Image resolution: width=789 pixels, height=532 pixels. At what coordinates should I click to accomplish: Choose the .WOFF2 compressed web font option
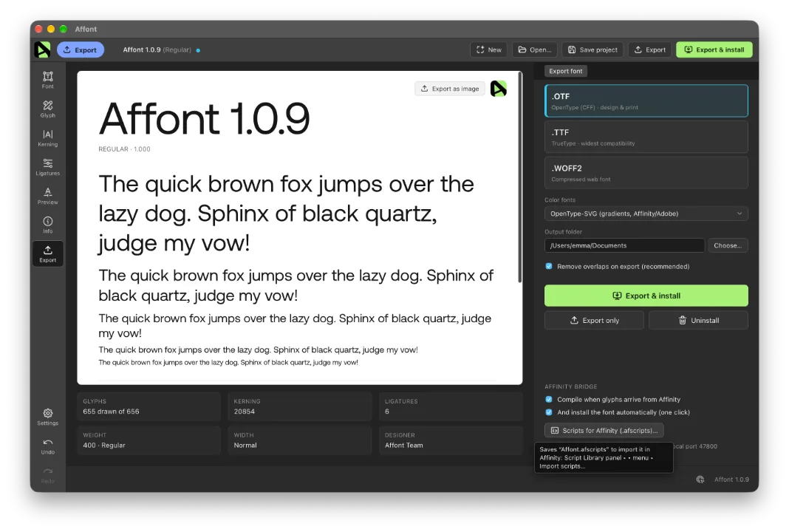[646, 173]
